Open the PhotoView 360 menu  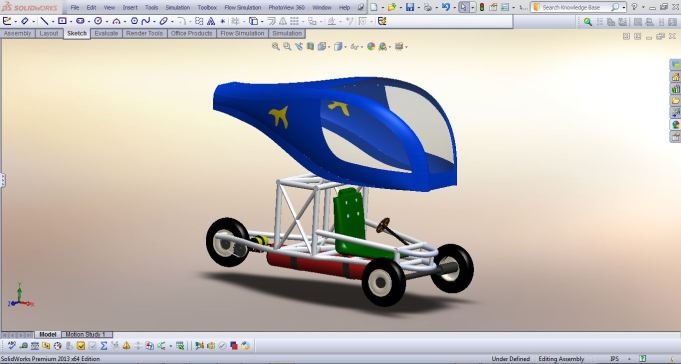click(287, 7)
